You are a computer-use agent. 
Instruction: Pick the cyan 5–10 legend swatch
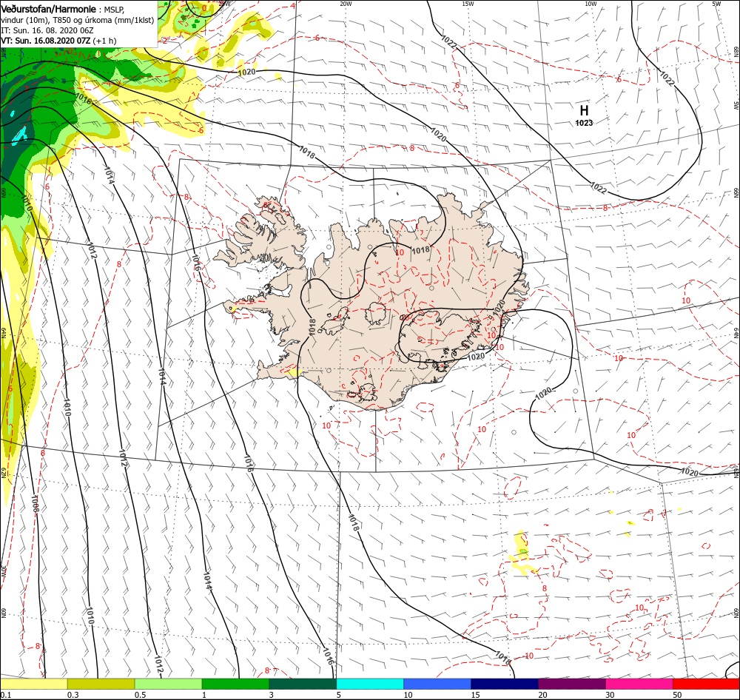370,684
